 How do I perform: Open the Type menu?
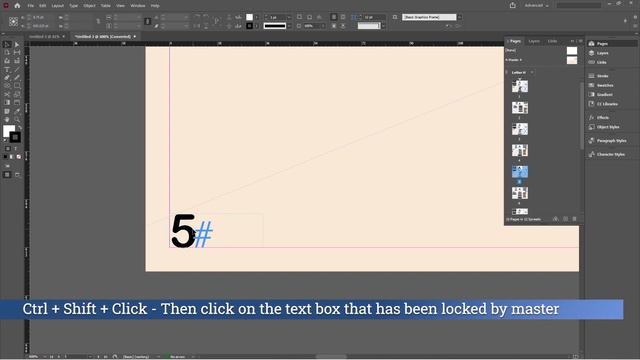(x=73, y=6)
